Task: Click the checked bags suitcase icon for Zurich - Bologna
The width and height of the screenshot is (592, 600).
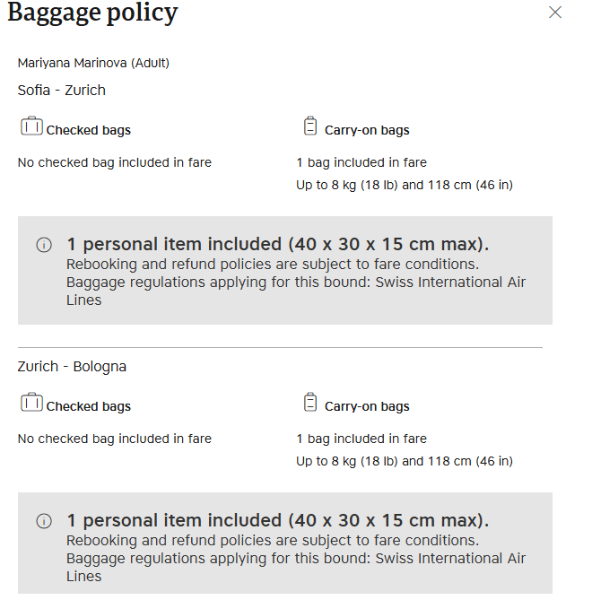Action: point(31,402)
